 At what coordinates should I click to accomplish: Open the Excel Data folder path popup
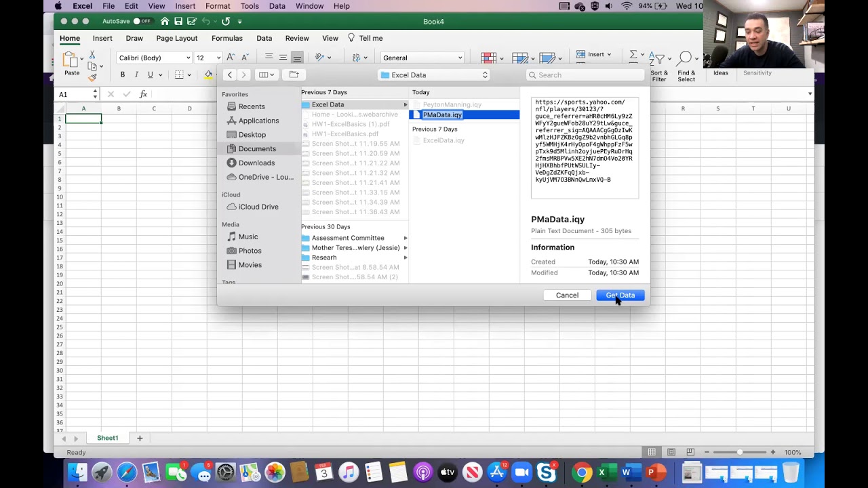(434, 75)
